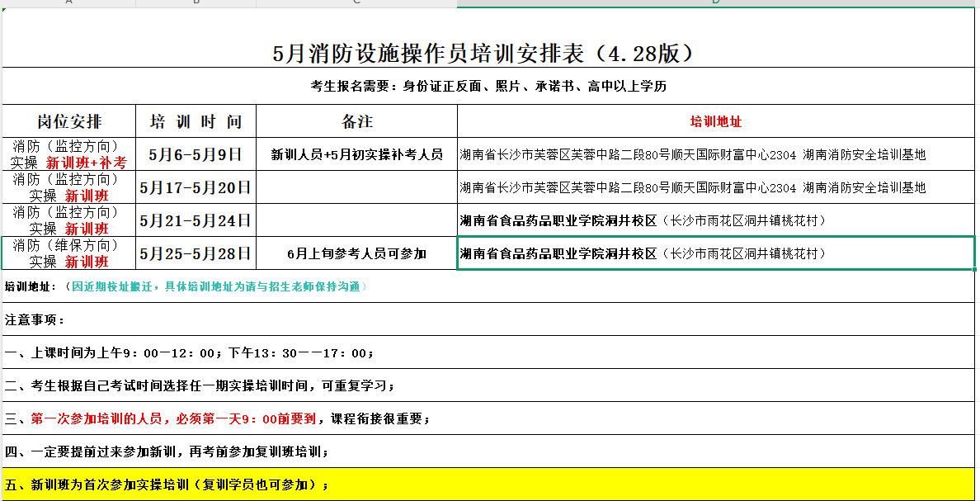Click the position cell in the 5月21-5月24日 row
Image resolution: width=980 pixels, height=501 pixels.
point(68,220)
